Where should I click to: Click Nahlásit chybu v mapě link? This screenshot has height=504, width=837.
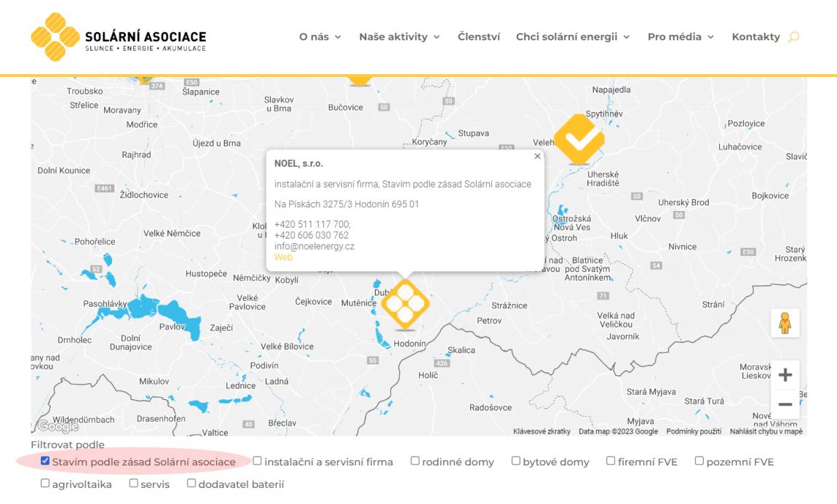[x=766, y=431]
